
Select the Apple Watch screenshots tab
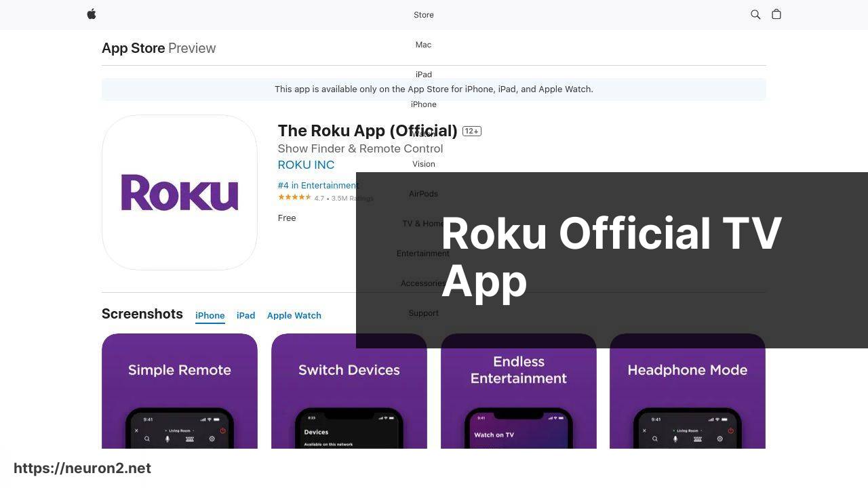pos(294,316)
